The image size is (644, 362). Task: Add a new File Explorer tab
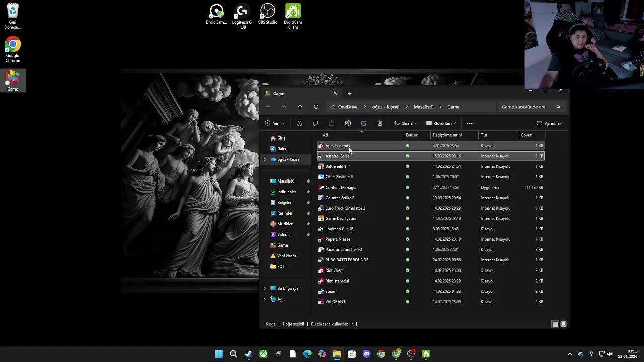coord(350,93)
